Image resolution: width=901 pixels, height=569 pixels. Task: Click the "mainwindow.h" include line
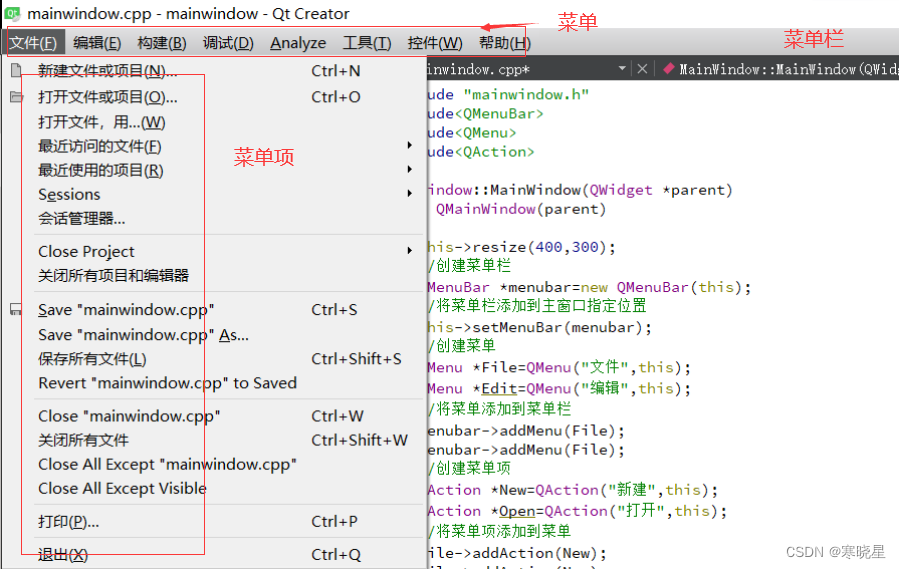509,94
